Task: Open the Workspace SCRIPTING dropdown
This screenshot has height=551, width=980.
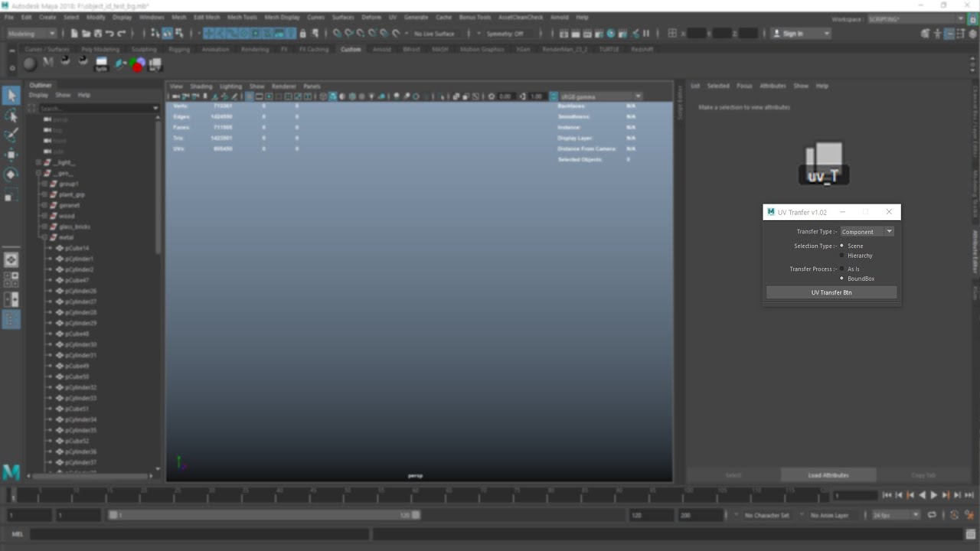Action: pos(917,18)
